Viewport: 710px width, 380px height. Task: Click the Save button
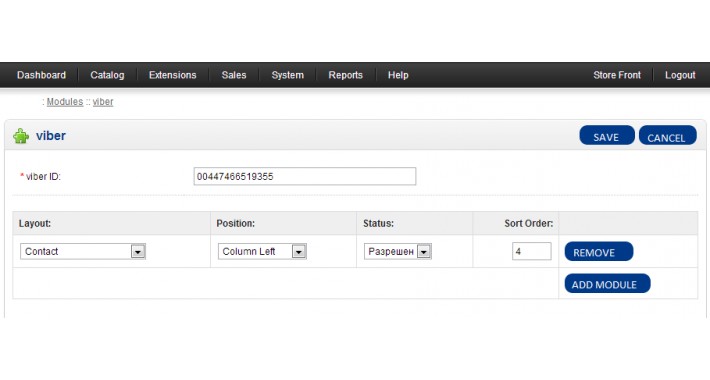(x=607, y=135)
